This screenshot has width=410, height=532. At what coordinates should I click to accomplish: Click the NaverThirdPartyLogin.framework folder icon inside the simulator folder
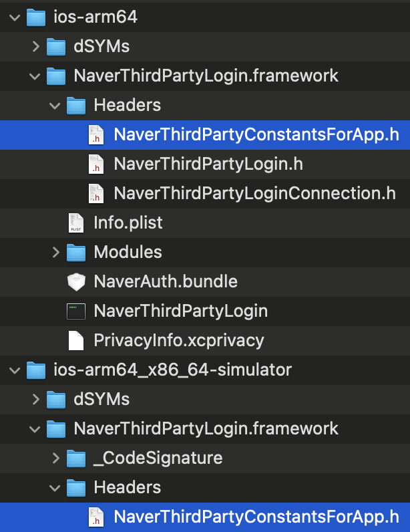(x=56, y=428)
